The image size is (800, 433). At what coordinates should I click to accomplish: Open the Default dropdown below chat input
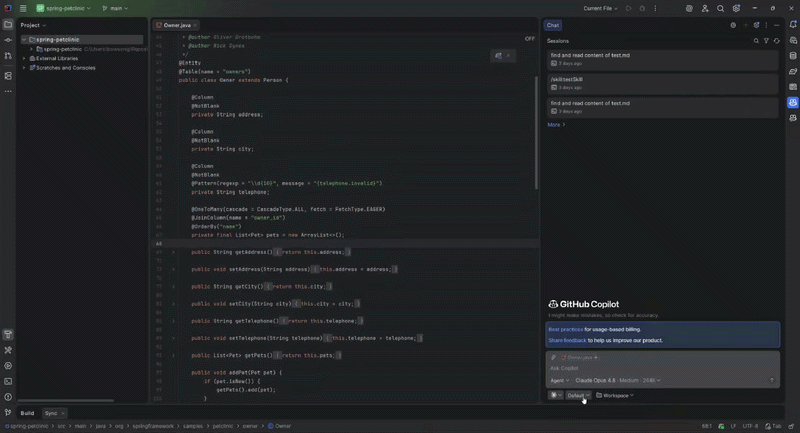point(578,395)
